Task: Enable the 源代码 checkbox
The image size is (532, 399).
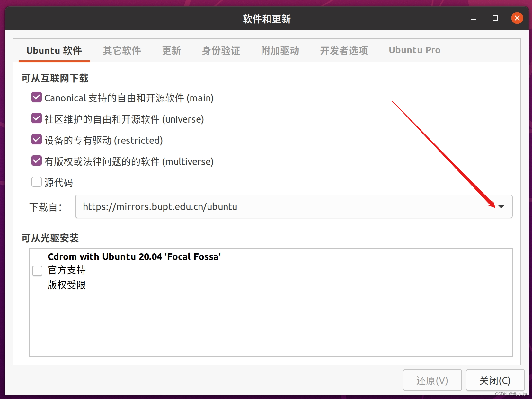Action: click(37, 182)
